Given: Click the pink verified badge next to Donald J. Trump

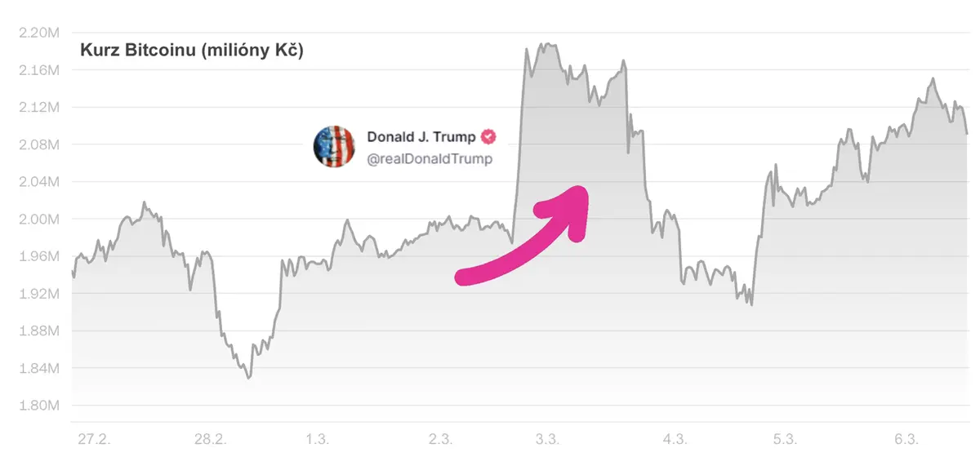Looking at the screenshot, I should [x=488, y=137].
